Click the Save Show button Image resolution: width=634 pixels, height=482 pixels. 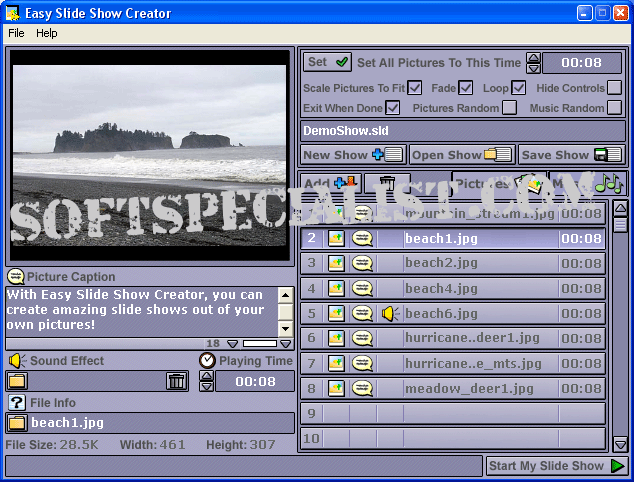click(572, 155)
